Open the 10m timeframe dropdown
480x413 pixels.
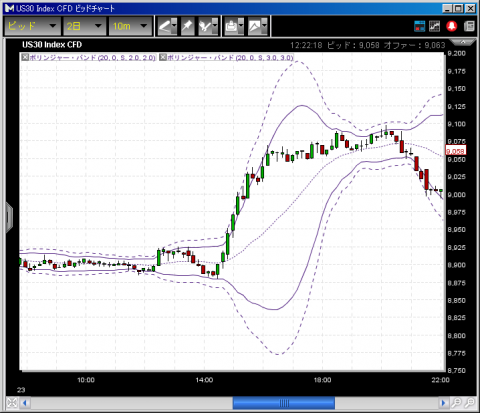pyautogui.click(x=130, y=26)
